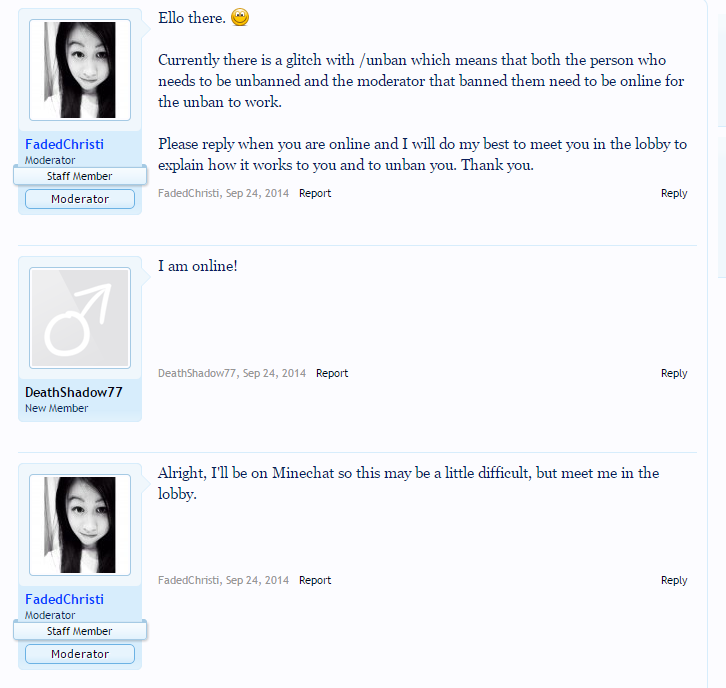Open DeathShadow77, Sep 24, 2014 post permalink
This screenshot has height=688, width=726.
click(274, 373)
